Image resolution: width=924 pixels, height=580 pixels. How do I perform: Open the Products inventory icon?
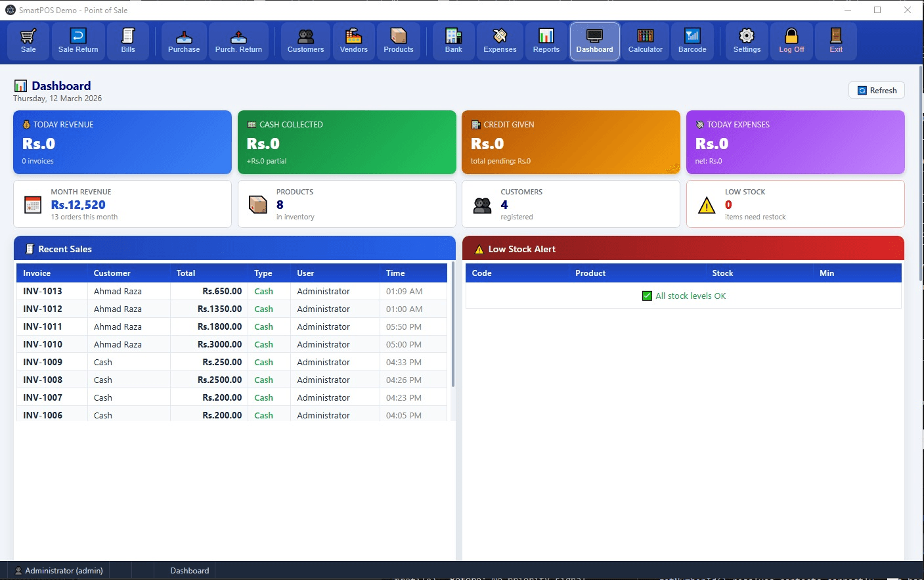point(398,41)
